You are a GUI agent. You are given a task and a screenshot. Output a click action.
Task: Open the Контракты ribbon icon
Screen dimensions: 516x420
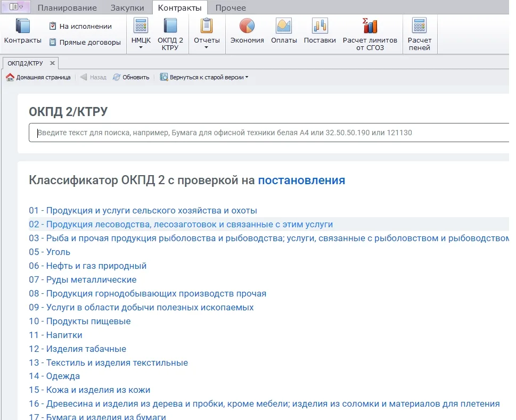pos(22,26)
